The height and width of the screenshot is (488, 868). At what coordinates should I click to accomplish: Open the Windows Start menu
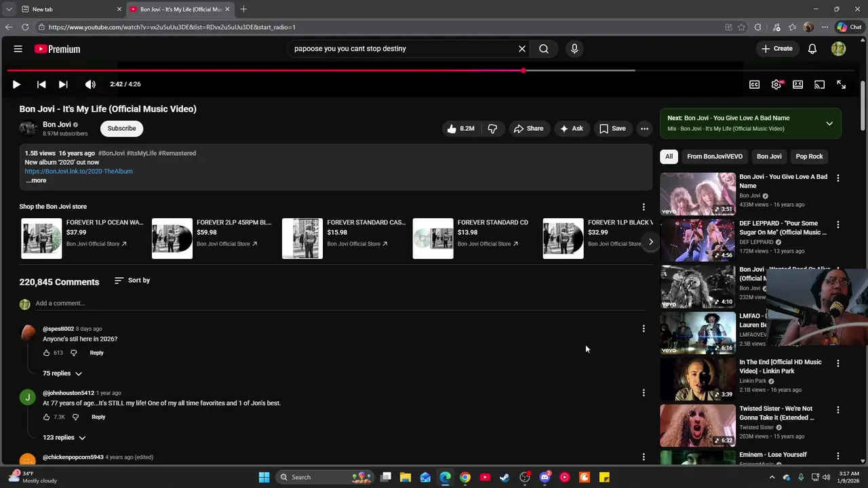264,477
